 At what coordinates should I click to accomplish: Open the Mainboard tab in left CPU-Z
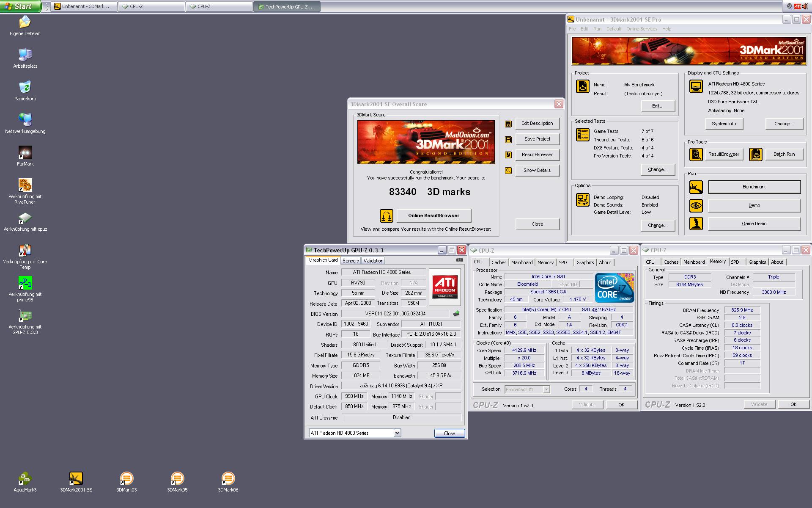522,262
